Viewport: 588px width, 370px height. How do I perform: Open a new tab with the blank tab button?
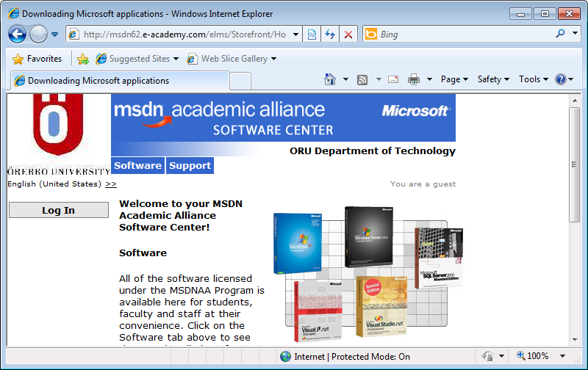click(240, 81)
